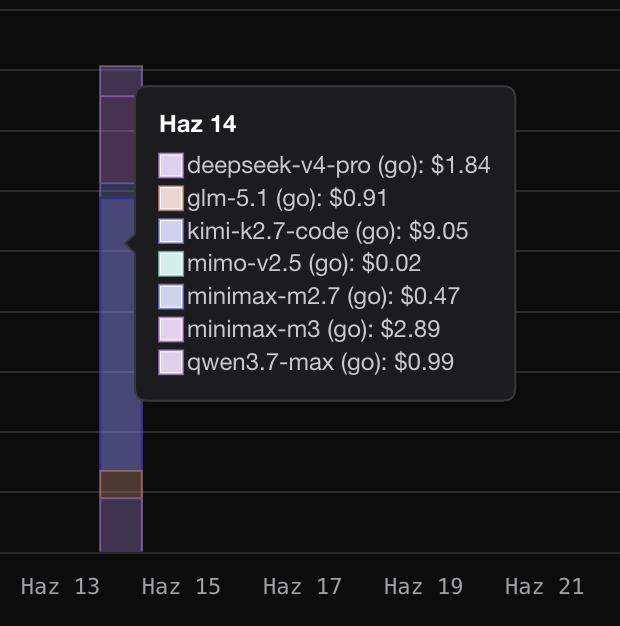This screenshot has width=620, height=626.
Task: Click the 'Haz 15' axis label
Action: (x=181, y=586)
